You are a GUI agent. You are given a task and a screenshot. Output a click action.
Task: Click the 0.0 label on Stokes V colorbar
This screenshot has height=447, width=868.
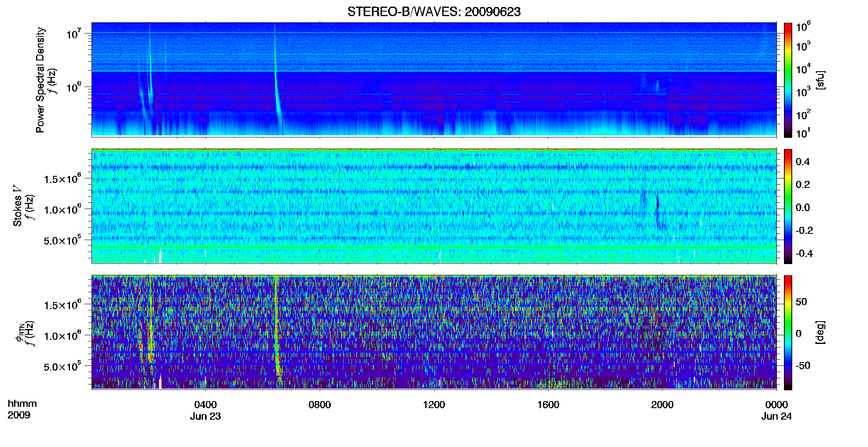click(x=803, y=207)
